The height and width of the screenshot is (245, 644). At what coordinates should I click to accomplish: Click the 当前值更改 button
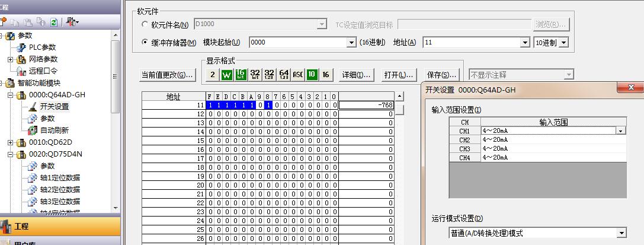(167, 75)
